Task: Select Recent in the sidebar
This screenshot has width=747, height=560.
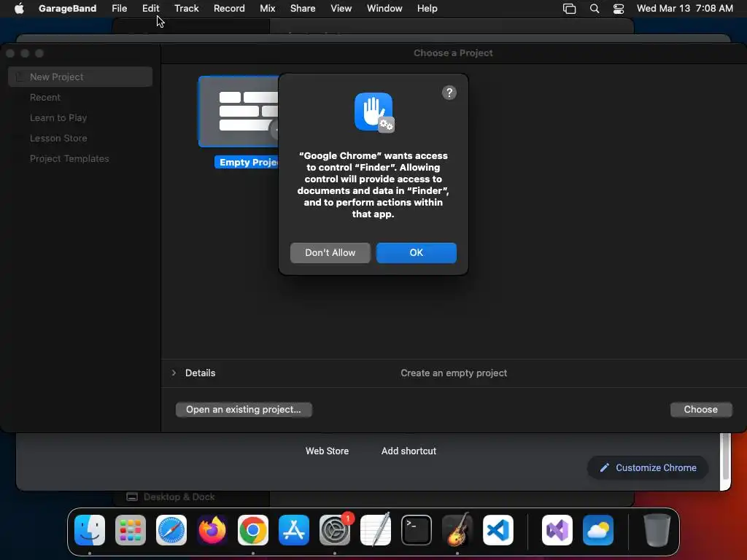Action: [45, 97]
